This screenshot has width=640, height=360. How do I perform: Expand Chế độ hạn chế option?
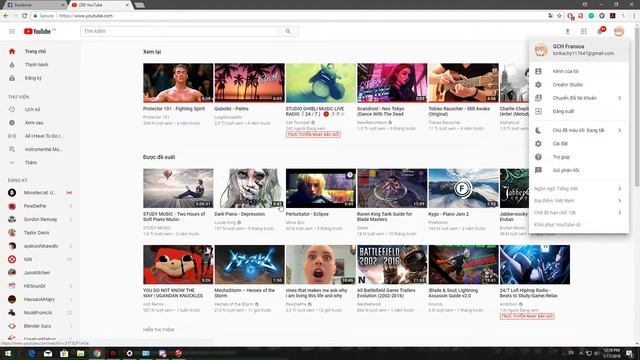(x=579, y=213)
